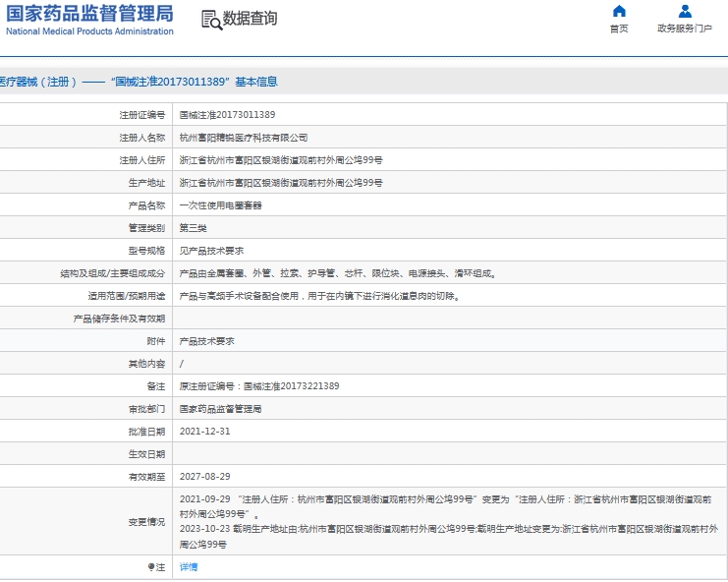Click the 产品储存条件及有效期 row label
Image resolution: width=728 pixels, height=582 pixels.
(119, 319)
